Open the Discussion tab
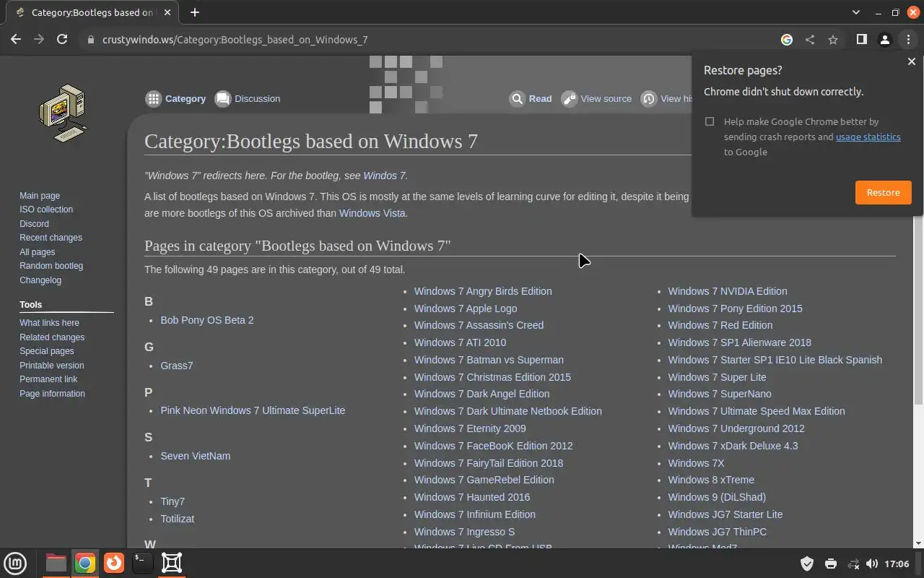The height and width of the screenshot is (578, 924). (248, 99)
